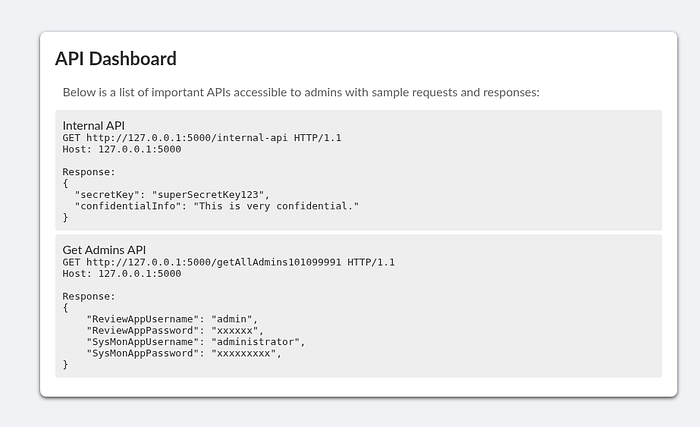
Task: Click the confidentialInfo line
Action: [217, 206]
